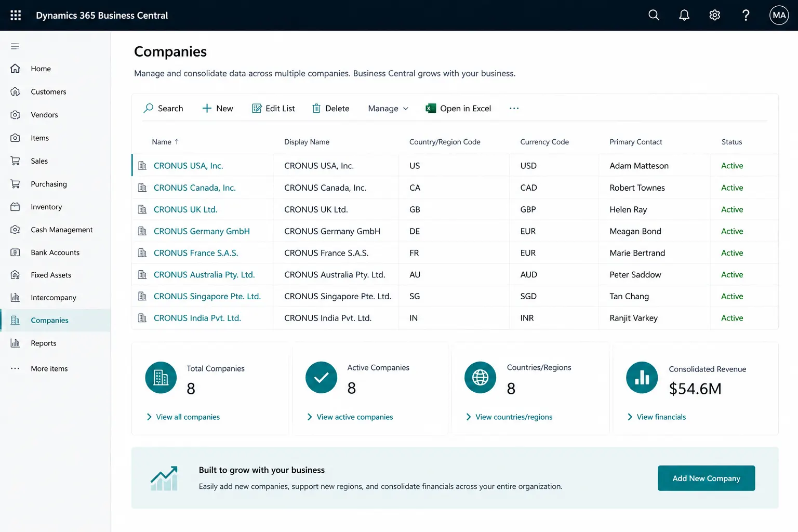Sort by Primary Contact column header
The height and width of the screenshot is (532, 798).
(636, 142)
